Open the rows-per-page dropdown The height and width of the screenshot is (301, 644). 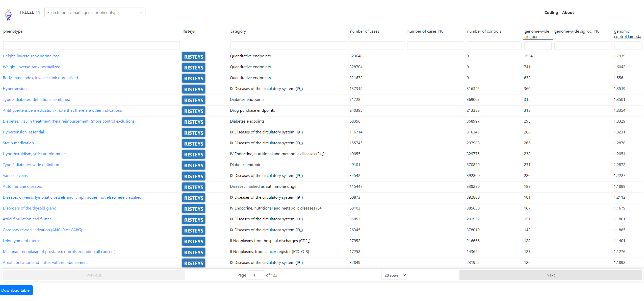click(x=394, y=275)
